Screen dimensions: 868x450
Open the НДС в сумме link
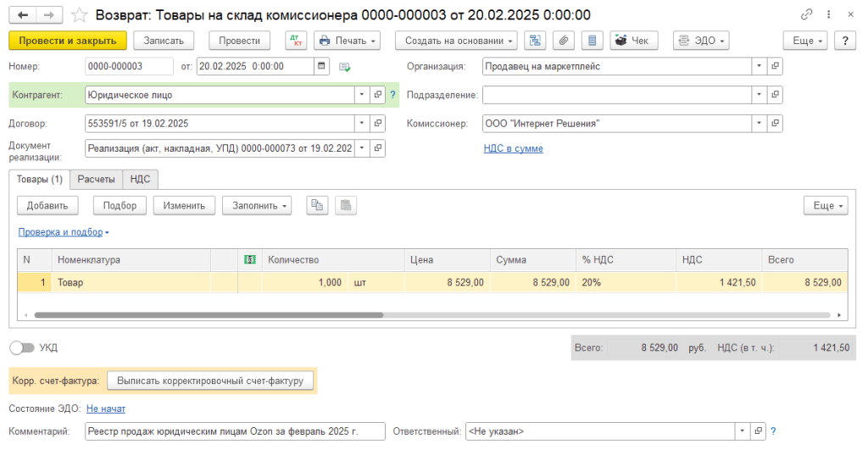click(x=513, y=148)
